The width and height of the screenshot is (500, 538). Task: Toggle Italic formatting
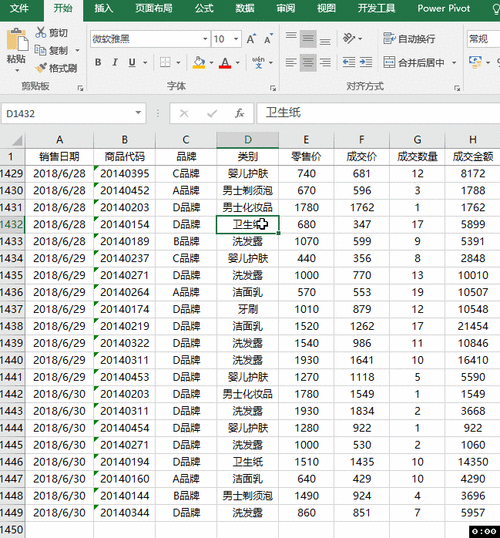click(115, 62)
